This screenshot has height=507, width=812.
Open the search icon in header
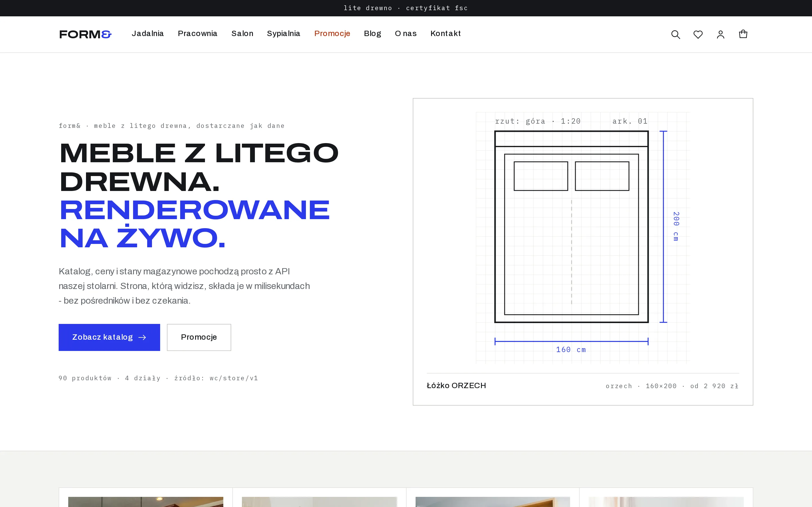(676, 35)
